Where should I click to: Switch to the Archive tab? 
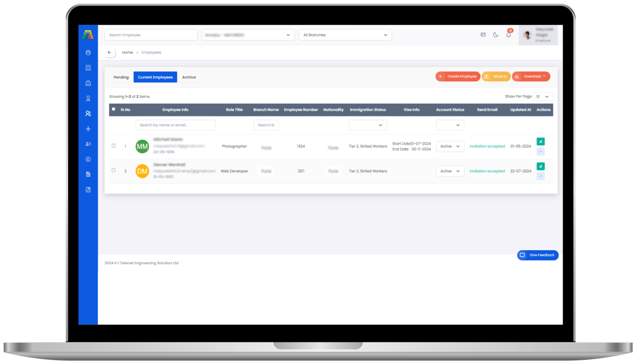coord(189,77)
